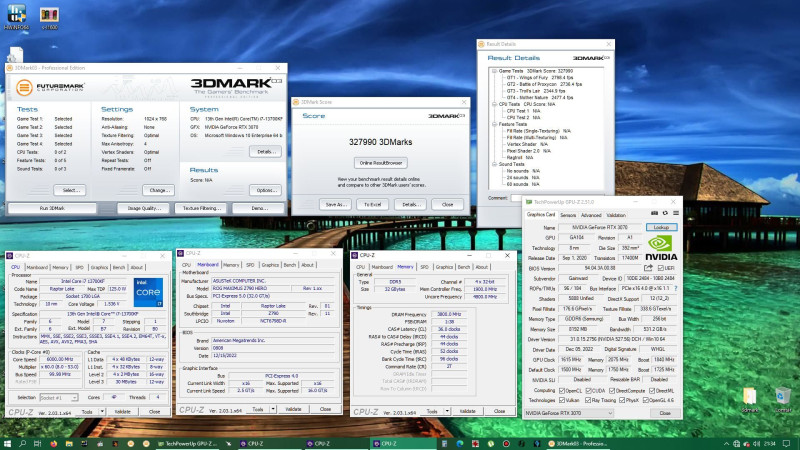
Task: Open File Explorer from the taskbar
Action: [x=69, y=444]
